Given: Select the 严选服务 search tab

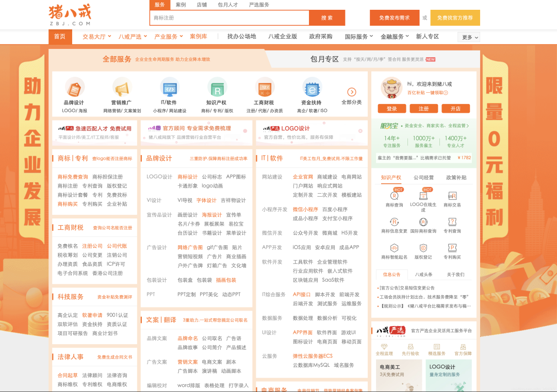Looking at the screenshot, I should [259, 5].
